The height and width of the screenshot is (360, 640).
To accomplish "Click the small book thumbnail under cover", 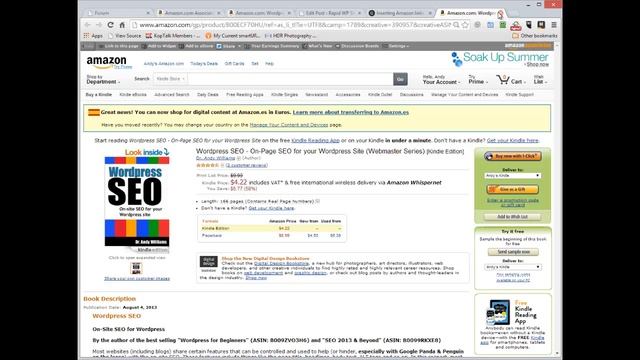I will coord(136,268).
